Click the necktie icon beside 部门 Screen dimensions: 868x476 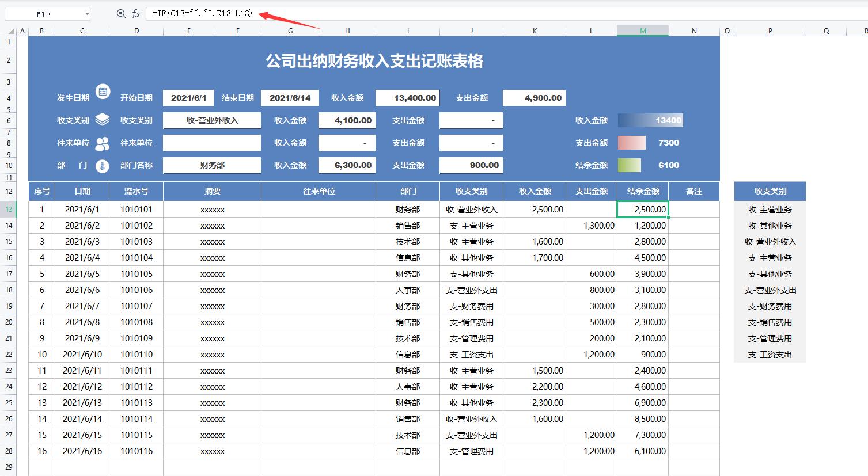103,162
